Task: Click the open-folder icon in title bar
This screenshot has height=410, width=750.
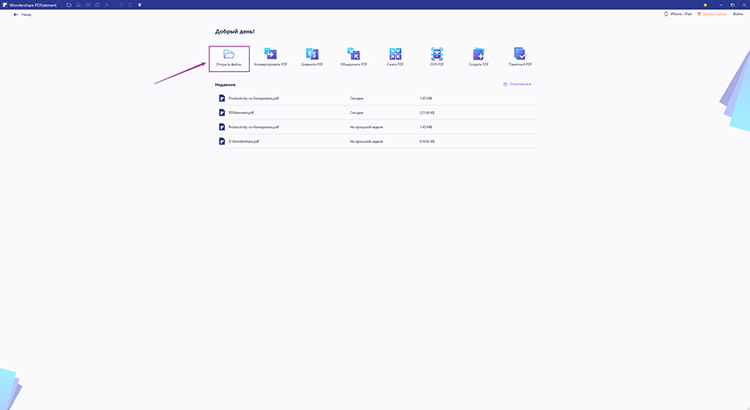Action: click(69, 4)
